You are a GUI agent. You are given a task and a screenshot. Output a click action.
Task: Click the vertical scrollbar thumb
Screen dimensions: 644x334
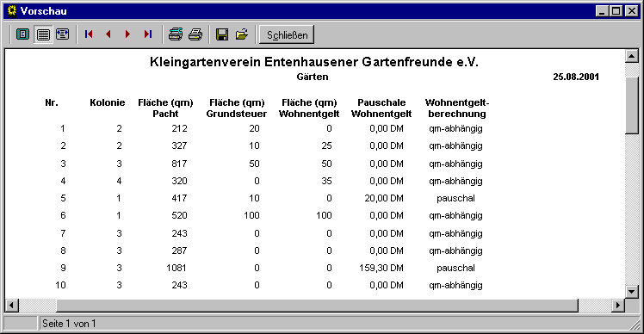(x=631, y=105)
